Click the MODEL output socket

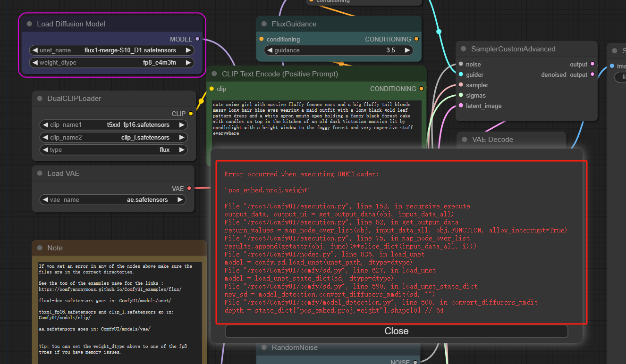click(x=197, y=39)
